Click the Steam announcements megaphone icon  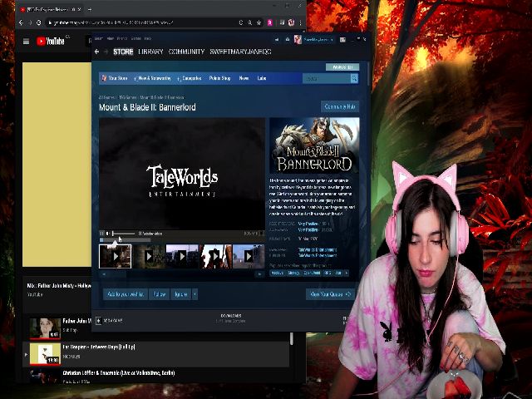(277, 39)
